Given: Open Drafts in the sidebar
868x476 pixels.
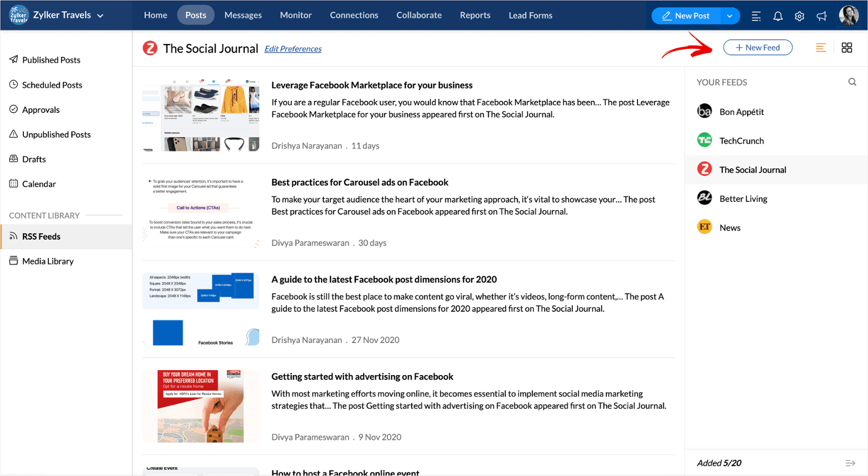Looking at the screenshot, I should [x=66, y=159].
